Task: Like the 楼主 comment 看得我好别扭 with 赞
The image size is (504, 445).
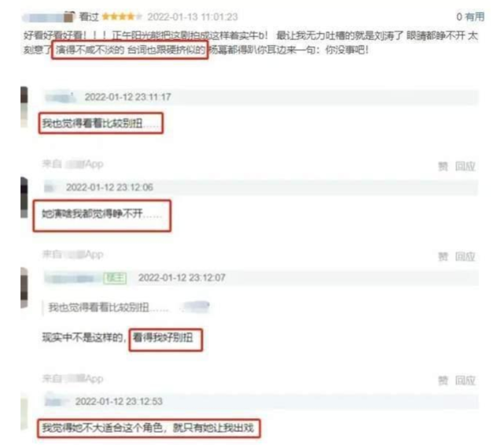Action: 443,381
